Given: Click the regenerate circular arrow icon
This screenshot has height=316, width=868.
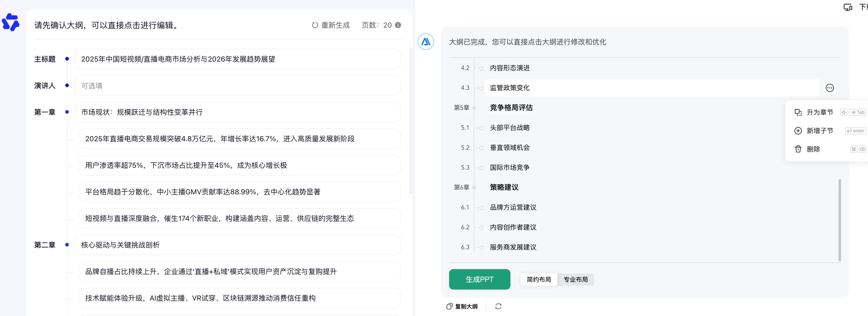Looking at the screenshot, I should (x=315, y=25).
